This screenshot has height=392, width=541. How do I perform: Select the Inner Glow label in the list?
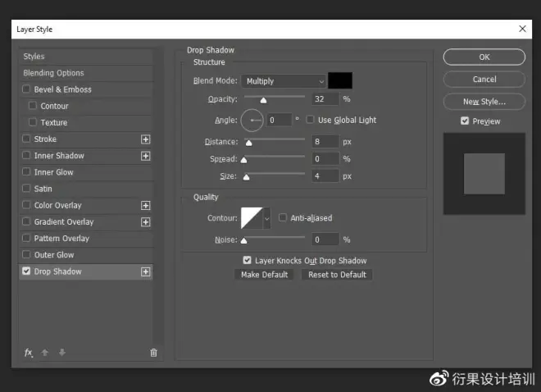click(x=54, y=172)
